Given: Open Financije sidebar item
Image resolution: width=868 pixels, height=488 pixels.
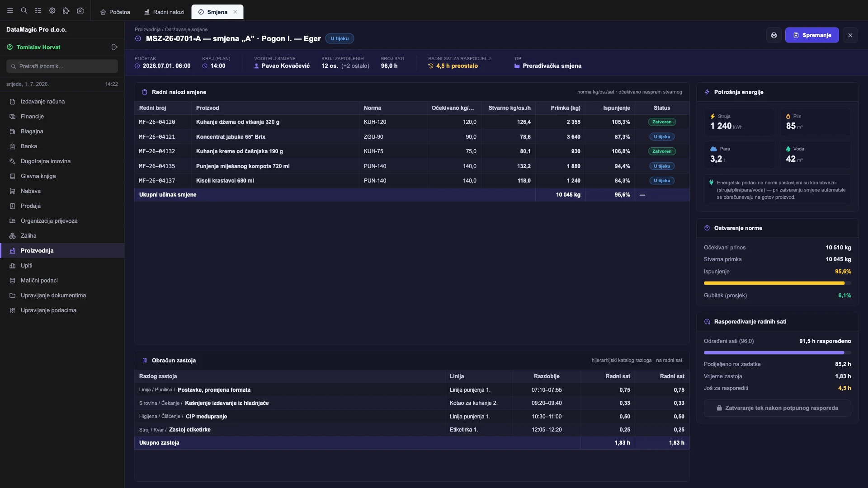Looking at the screenshot, I should [x=62, y=117].
